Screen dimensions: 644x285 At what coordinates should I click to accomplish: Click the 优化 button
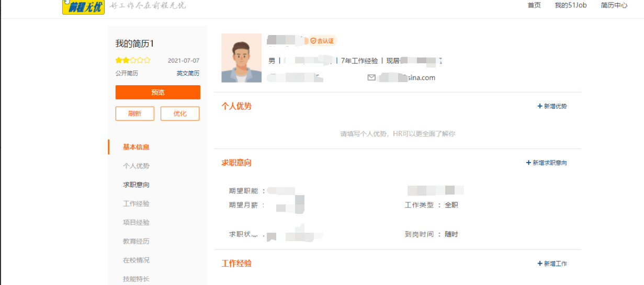click(180, 113)
